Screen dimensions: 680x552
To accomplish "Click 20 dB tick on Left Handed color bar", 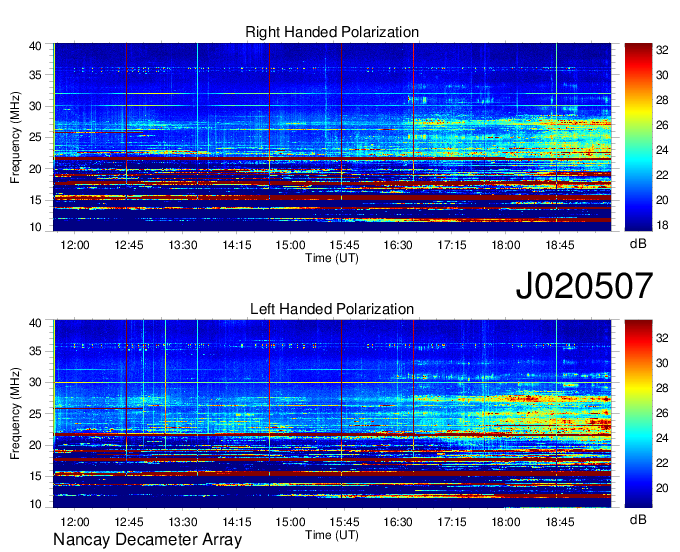I will (662, 488).
